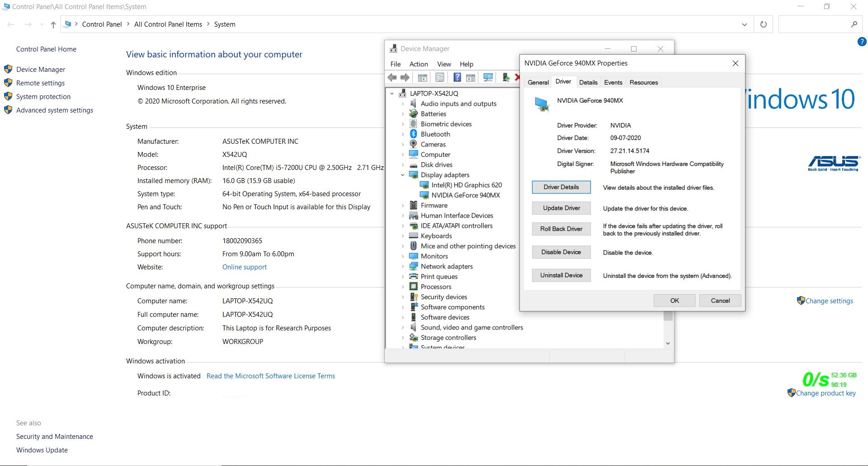
Task: Open the Properties toolbar icon in Device Manager
Action: [439, 77]
